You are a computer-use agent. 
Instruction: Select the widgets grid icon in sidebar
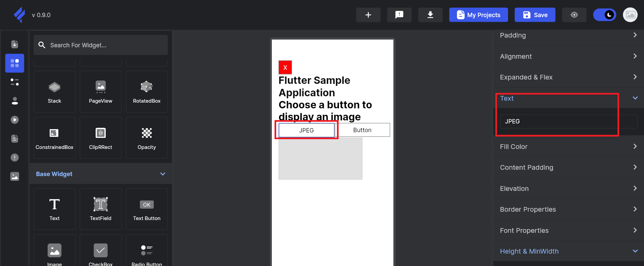coord(15,63)
